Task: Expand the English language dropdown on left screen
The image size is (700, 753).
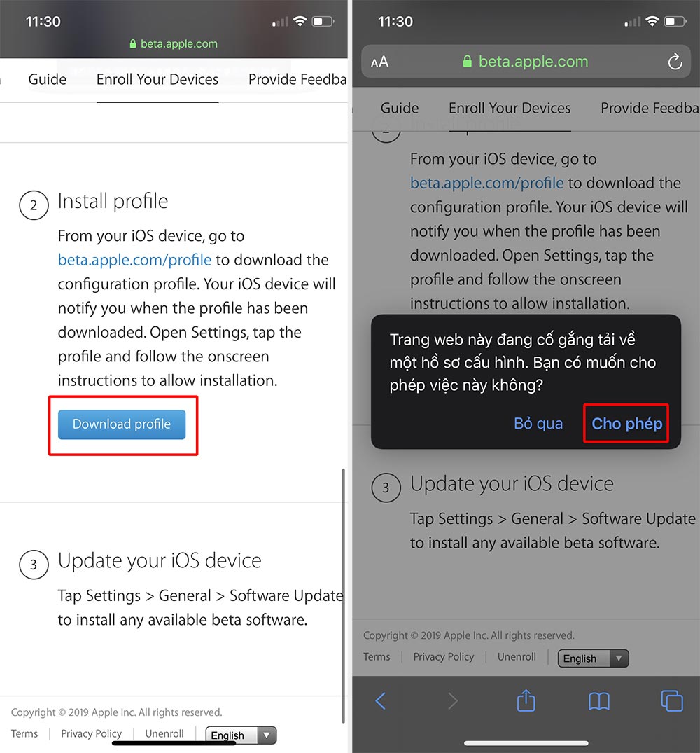Action: coord(241,735)
